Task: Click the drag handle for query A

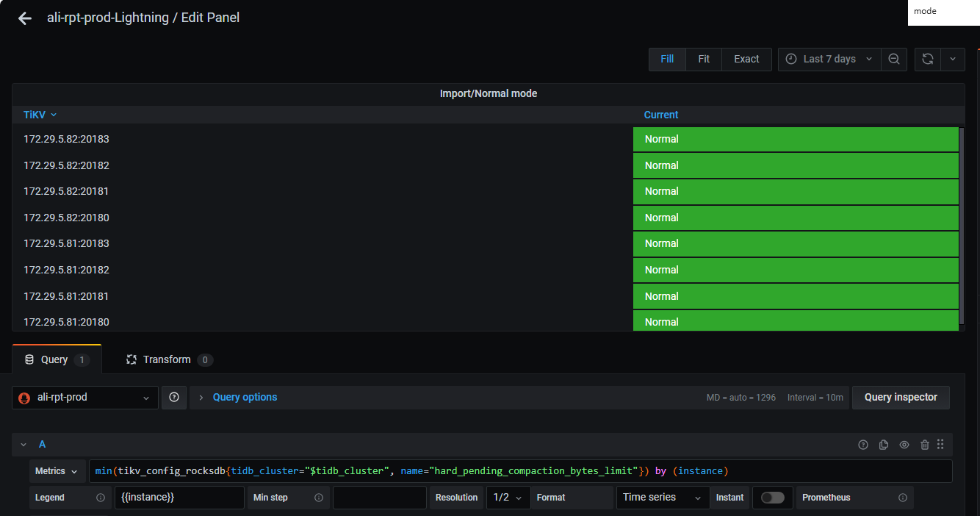Action: [x=940, y=445]
